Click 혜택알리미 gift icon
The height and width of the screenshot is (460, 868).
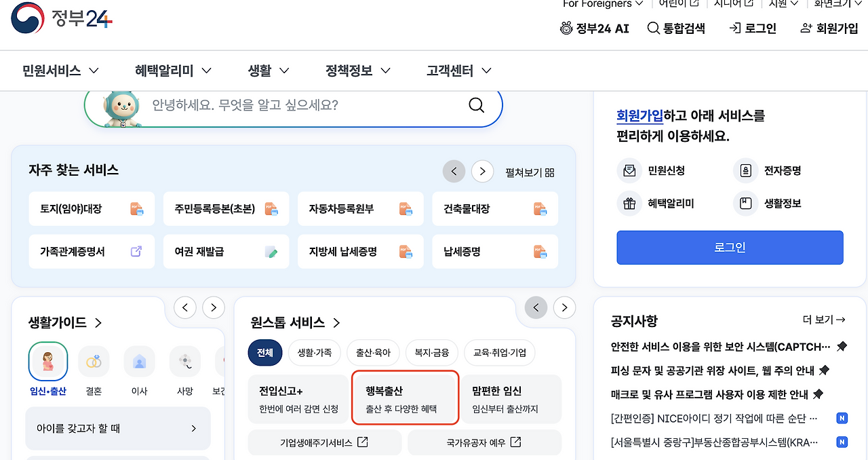click(x=629, y=204)
